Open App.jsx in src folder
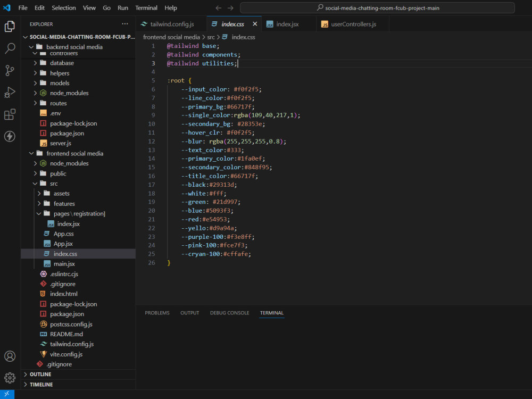This screenshot has width=532, height=399. [x=63, y=244]
